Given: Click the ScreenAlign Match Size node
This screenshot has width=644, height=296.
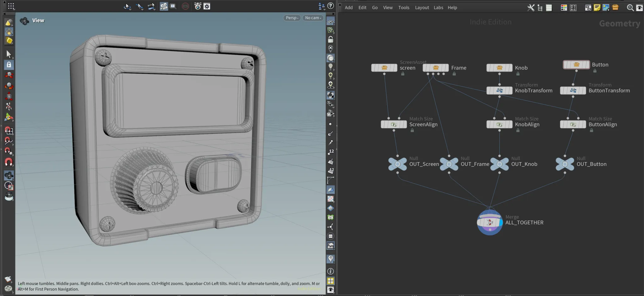Looking at the screenshot, I should click(394, 124).
